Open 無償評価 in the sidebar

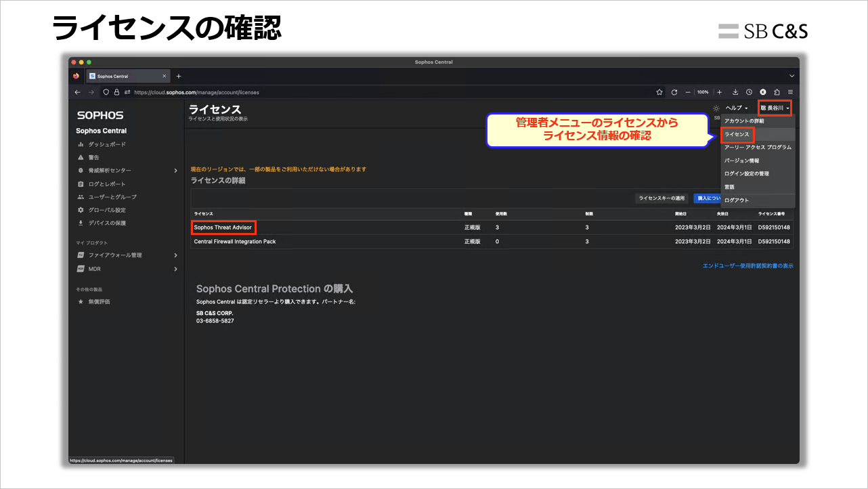(x=99, y=301)
